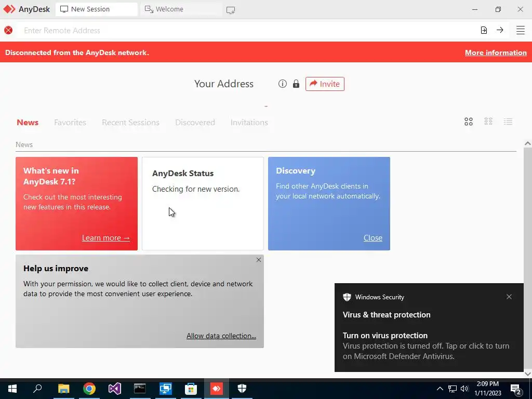Click the AnyDesk Status card
This screenshot has width=532, height=399.
pyautogui.click(x=203, y=204)
